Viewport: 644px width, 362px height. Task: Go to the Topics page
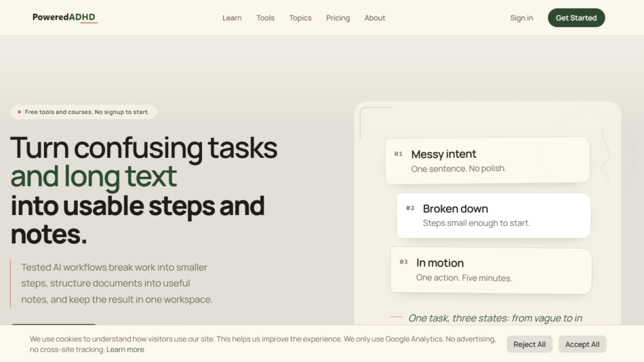(300, 18)
